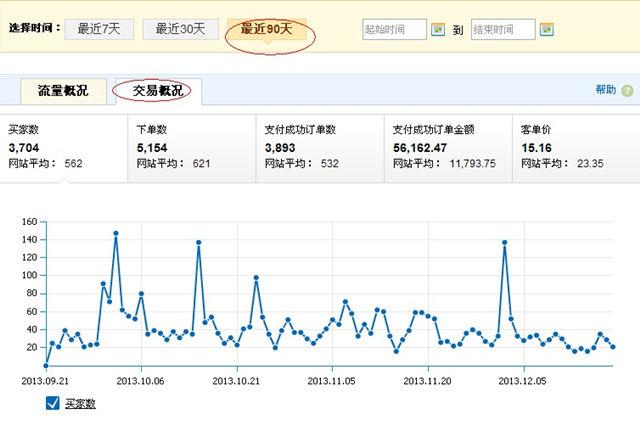This screenshot has height=425, width=640.
Task: Click the site average 562 value
Action: (73, 164)
